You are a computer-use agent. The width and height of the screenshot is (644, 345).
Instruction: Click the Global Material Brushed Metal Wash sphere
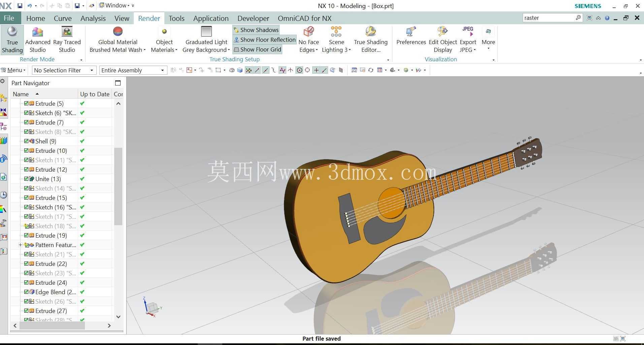(x=118, y=32)
